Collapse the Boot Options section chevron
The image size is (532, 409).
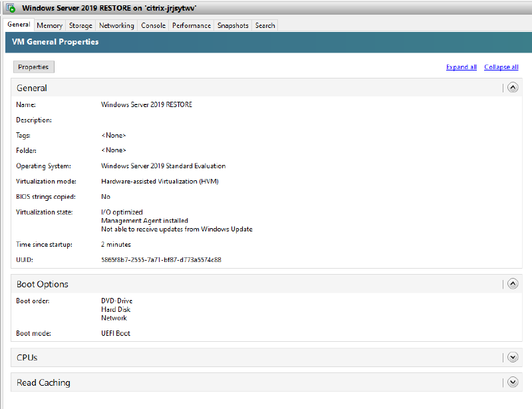(x=513, y=284)
